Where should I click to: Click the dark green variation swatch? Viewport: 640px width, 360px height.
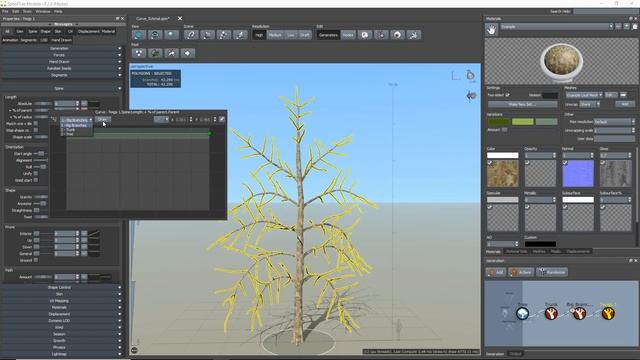click(x=499, y=122)
